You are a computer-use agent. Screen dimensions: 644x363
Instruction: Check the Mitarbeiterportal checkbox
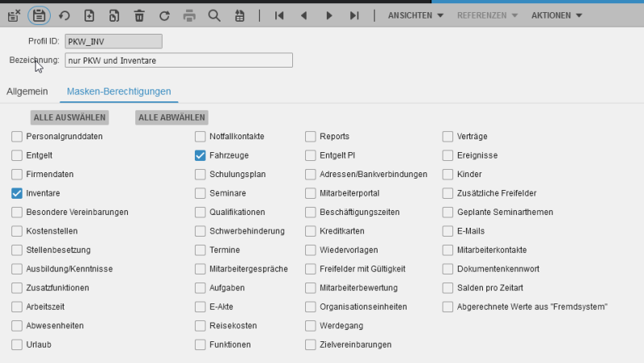311,193
